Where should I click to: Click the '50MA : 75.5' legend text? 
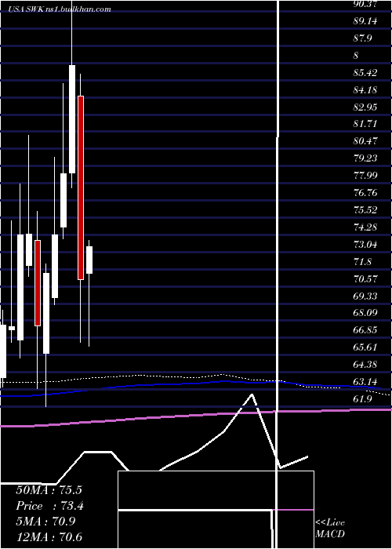[49, 490]
